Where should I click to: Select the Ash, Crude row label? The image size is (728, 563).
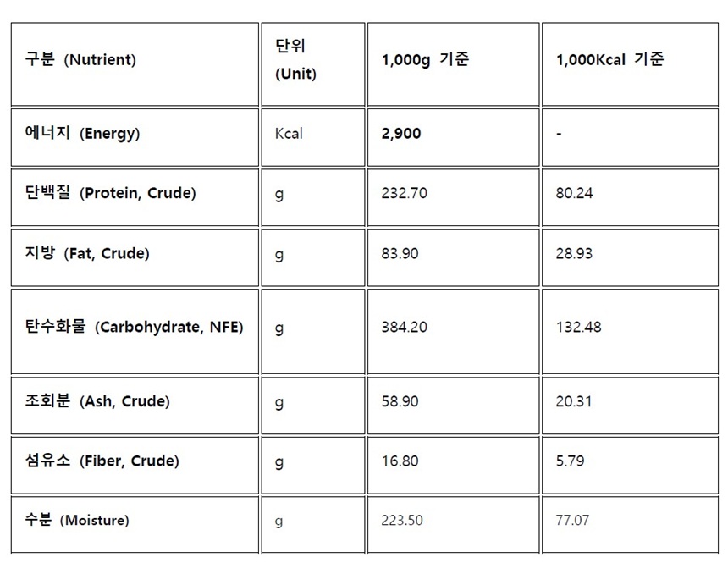pyautogui.click(x=97, y=401)
